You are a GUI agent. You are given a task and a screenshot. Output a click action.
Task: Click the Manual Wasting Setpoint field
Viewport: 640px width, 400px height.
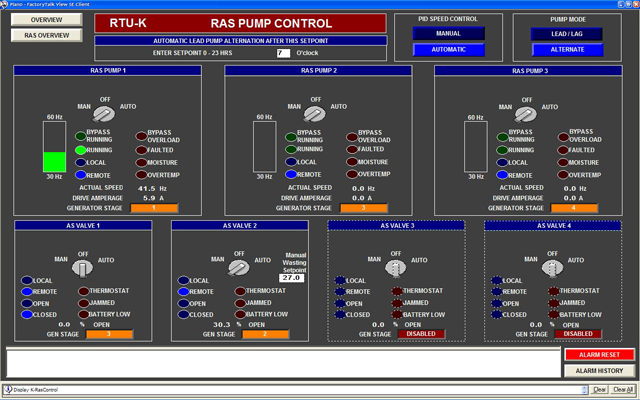coord(292,277)
